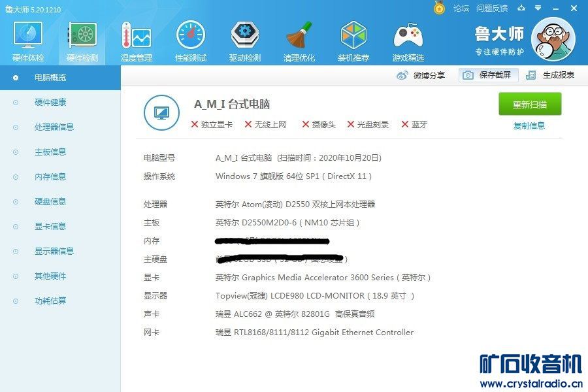The width and height of the screenshot is (588, 392).
Task: Click the gold medal icon in title bar
Action: click(x=439, y=8)
